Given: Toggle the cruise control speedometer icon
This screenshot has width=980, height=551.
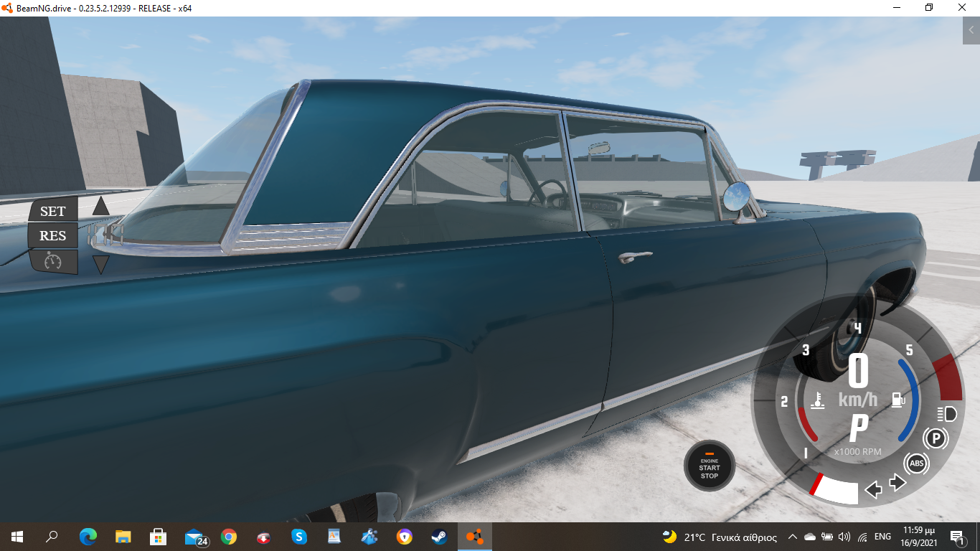Looking at the screenshot, I should 53,260.
